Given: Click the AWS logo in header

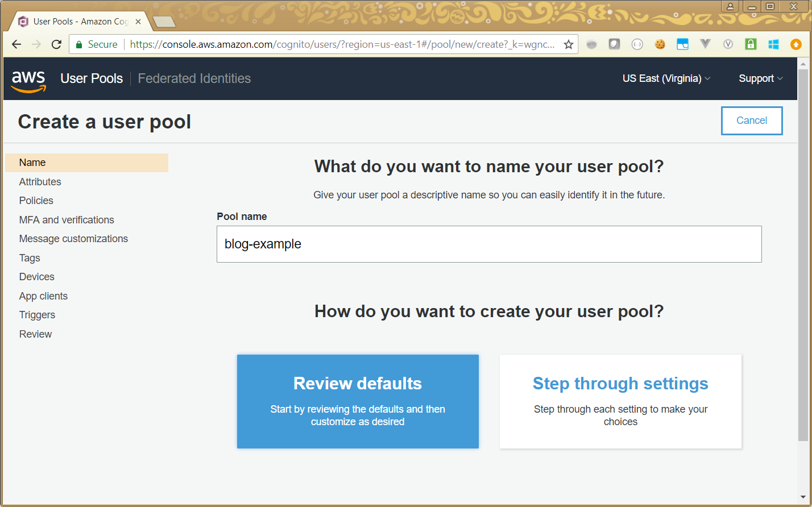Looking at the screenshot, I should click(x=28, y=80).
